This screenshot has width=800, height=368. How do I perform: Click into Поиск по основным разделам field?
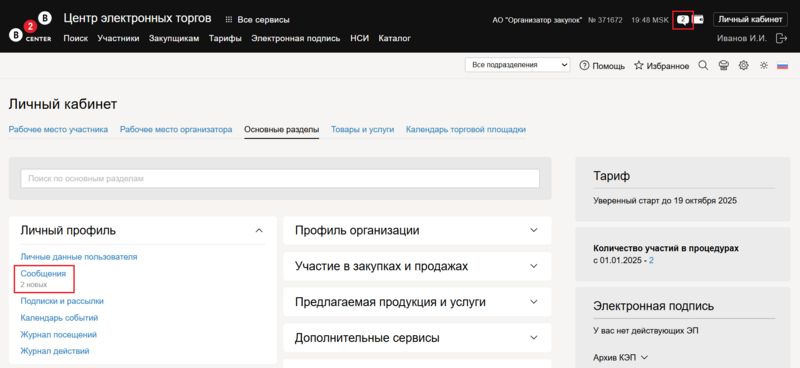(x=280, y=179)
